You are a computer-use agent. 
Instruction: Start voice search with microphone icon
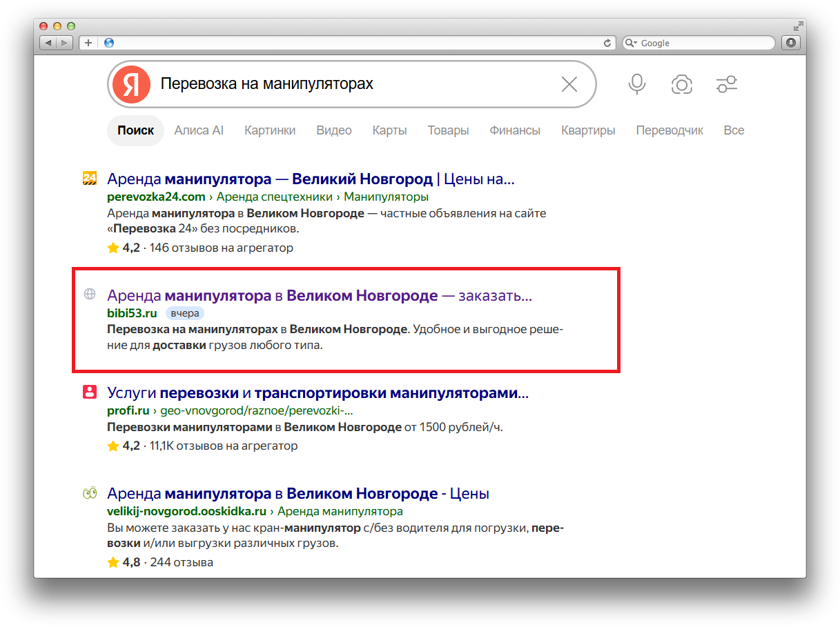636,84
